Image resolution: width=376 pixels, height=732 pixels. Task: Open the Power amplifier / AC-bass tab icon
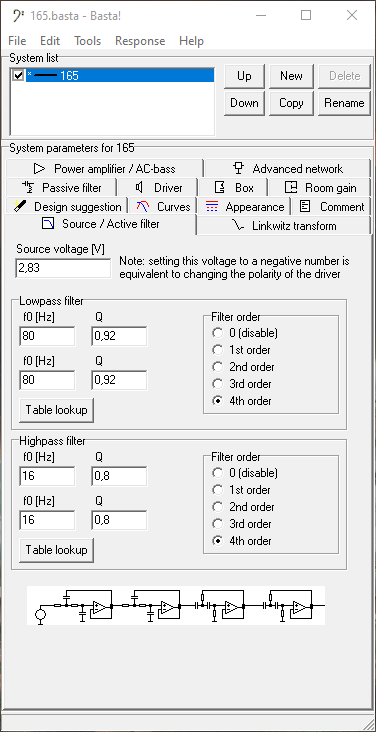pyautogui.click(x=40, y=169)
